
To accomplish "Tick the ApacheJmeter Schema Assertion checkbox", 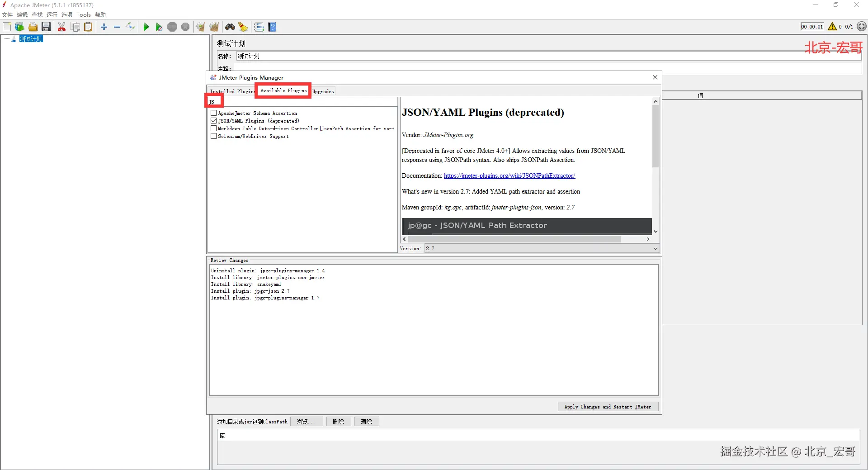I will pyautogui.click(x=213, y=113).
